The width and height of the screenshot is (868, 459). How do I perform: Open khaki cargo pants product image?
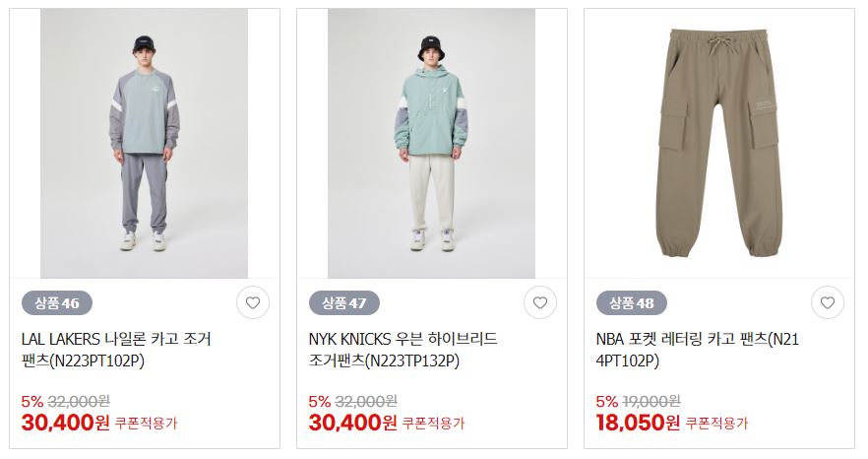[719, 143]
